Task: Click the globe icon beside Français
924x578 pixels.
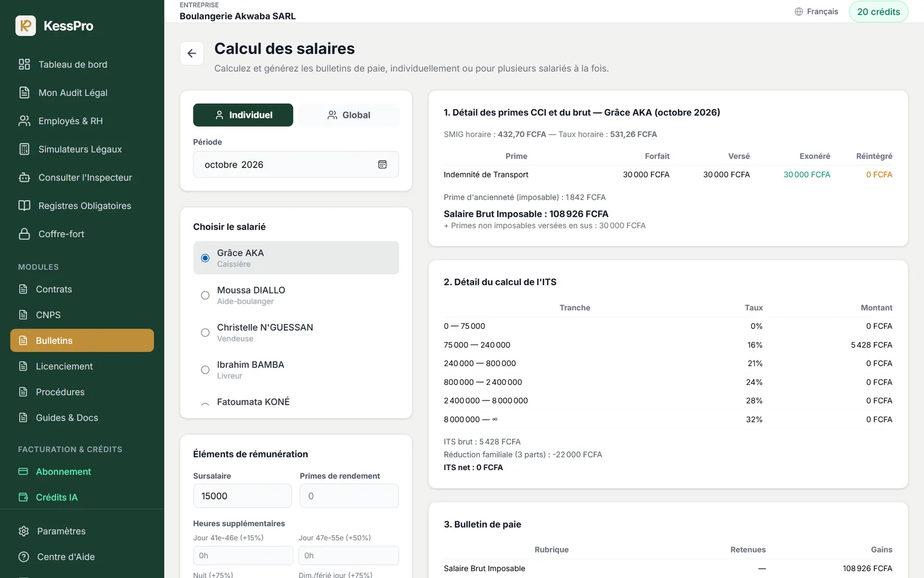Action: click(x=799, y=12)
